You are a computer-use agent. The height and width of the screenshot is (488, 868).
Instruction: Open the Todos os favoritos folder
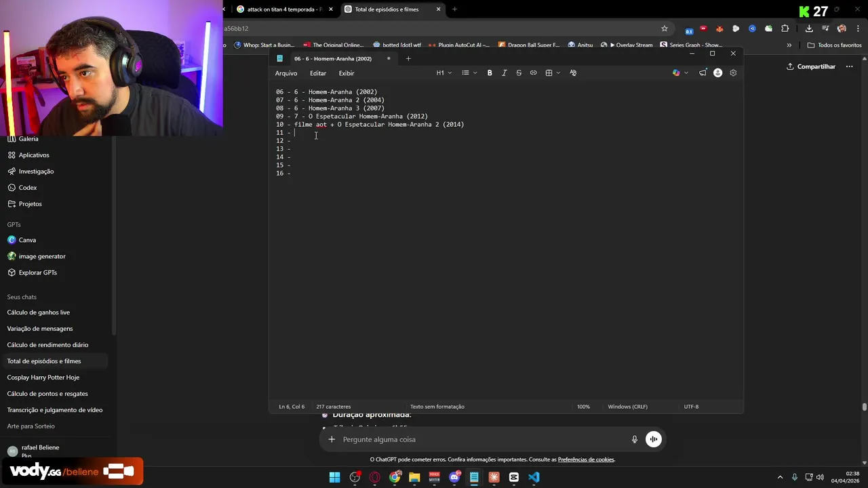click(834, 45)
